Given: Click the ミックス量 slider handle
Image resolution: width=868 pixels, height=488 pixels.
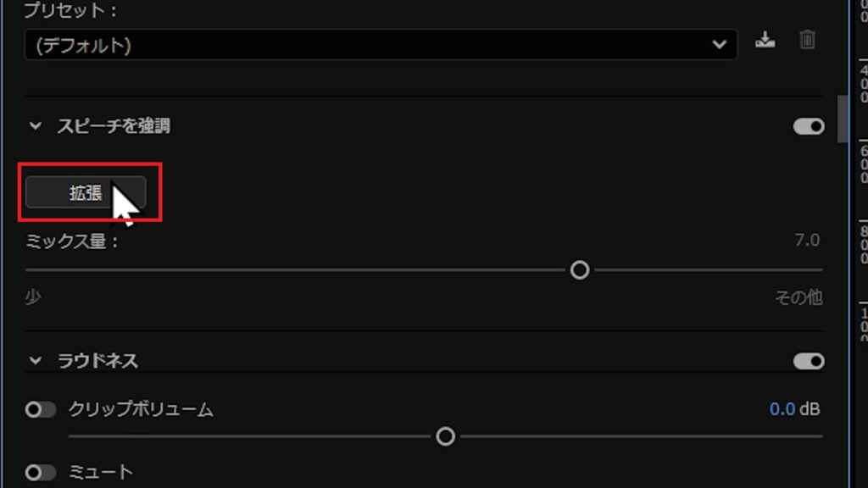Looking at the screenshot, I should pos(580,270).
